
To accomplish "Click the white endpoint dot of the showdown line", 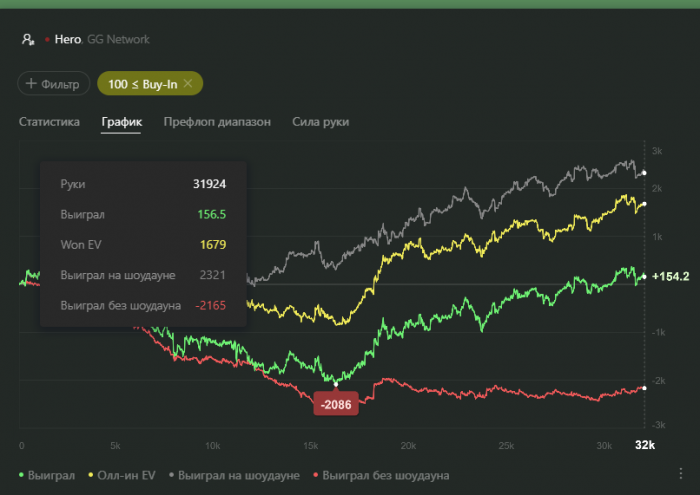I will tap(644, 173).
